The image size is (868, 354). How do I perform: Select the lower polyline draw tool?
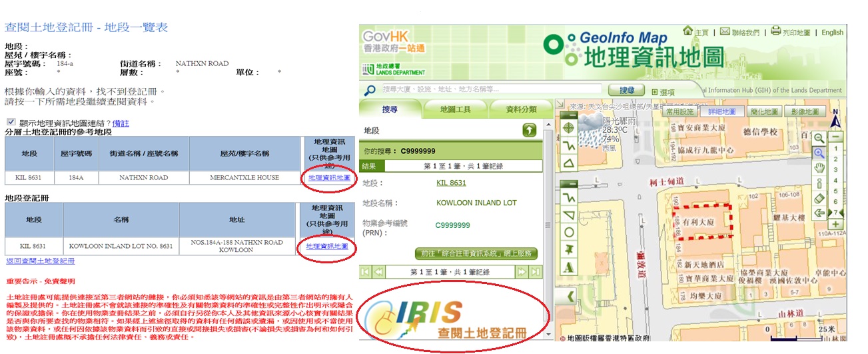click(x=568, y=197)
